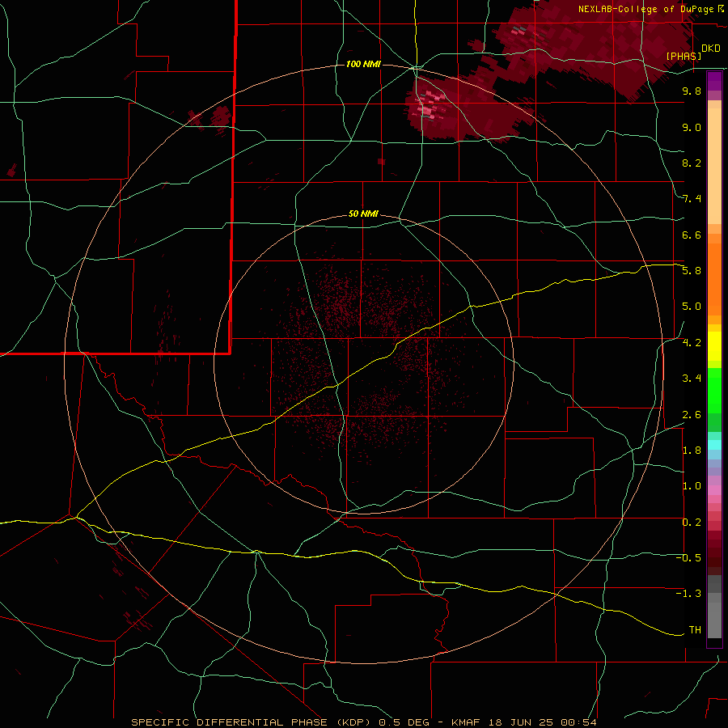Pick the cyan band in the legend
The image size is (728, 728).
click(x=714, y=445)
